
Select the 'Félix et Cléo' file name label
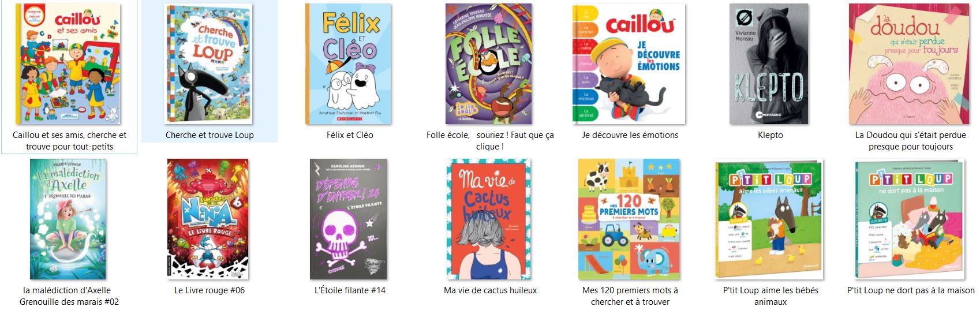click(x=350, y=135)
